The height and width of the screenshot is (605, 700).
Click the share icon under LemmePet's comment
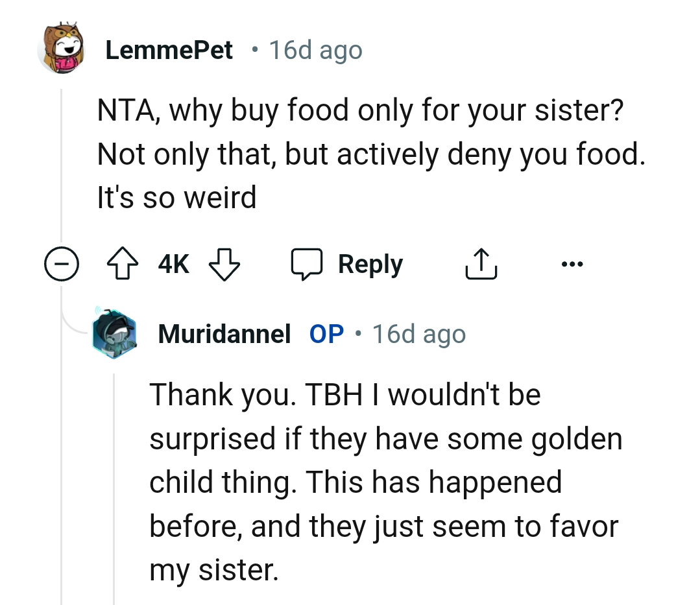click(x=480, y=263)
